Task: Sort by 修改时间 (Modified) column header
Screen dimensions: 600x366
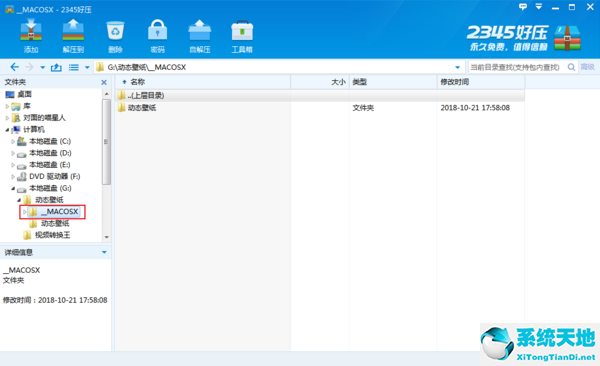Action: coord(481,82)
